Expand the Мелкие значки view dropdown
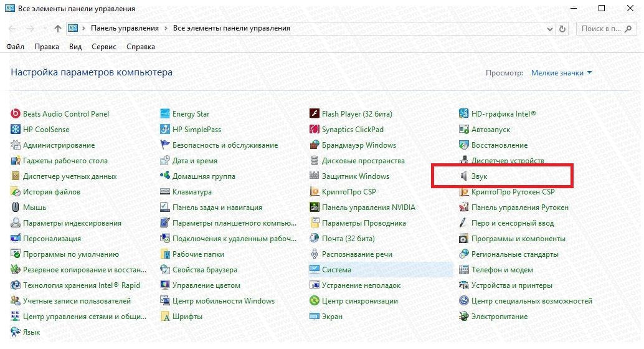This screenshot has width=644, height=349. pyautogui.click(x=561, y=73)
